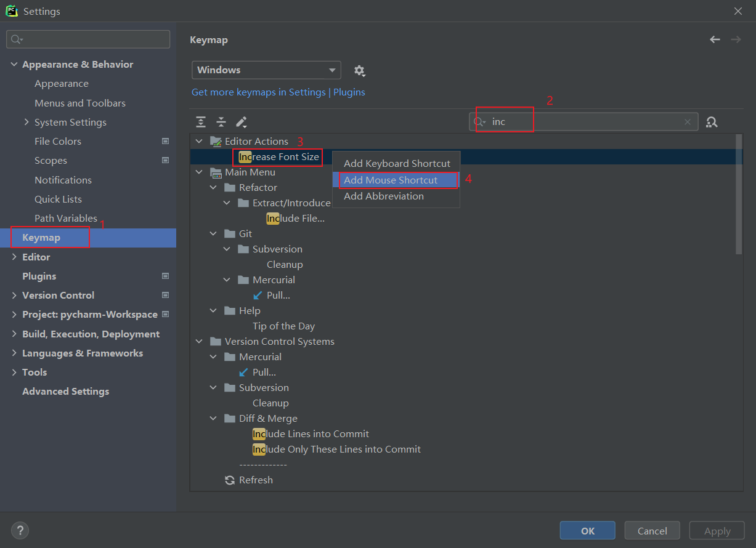Click the blue Pull arrow icon under Mercurial in Git
This screenshot has width=756, height=548.
tap(258, 296)
